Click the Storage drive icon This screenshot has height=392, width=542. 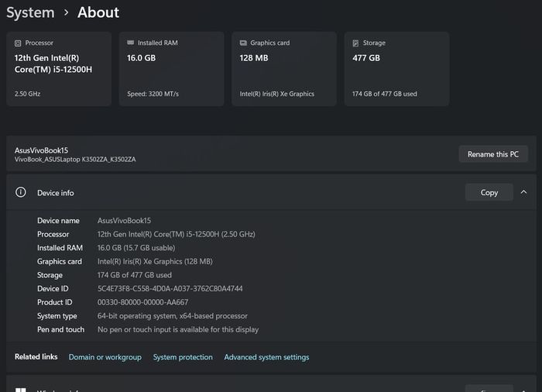pyautogui.click(x=355, y=43)
